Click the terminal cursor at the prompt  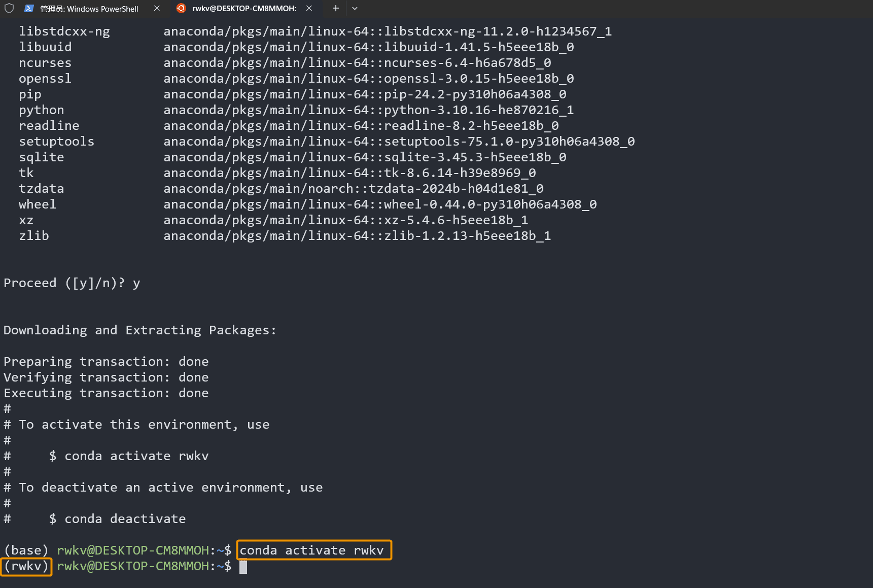(x=243, y=567)
